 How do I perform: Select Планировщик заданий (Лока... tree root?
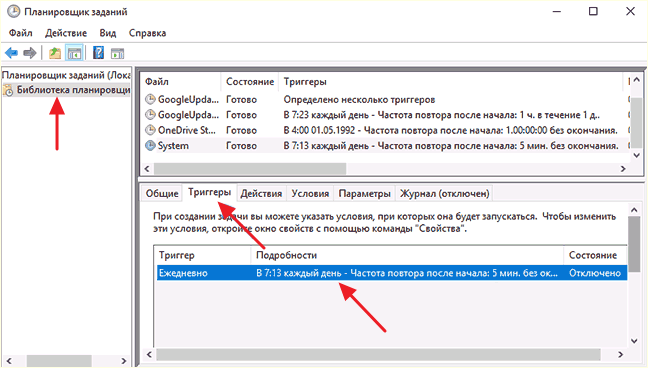click(66, 75)
